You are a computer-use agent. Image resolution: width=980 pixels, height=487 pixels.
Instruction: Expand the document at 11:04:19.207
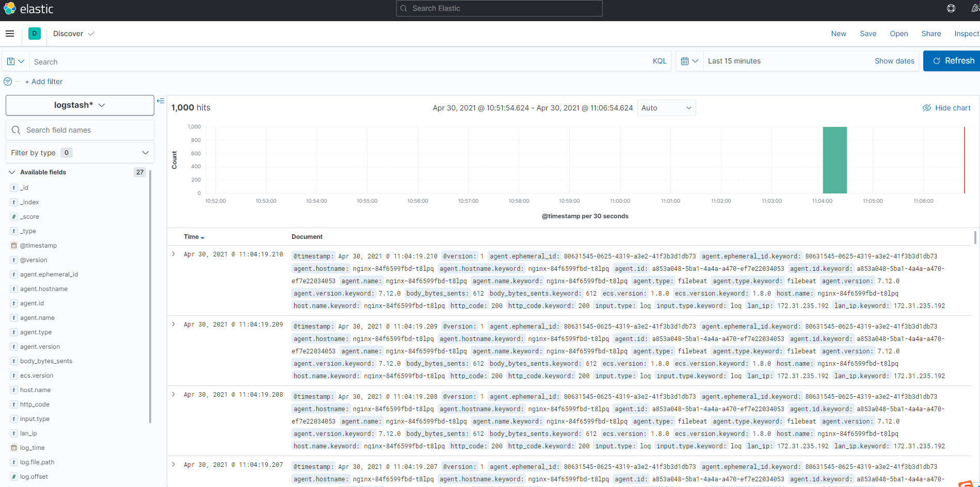click(x=173, y=464)
